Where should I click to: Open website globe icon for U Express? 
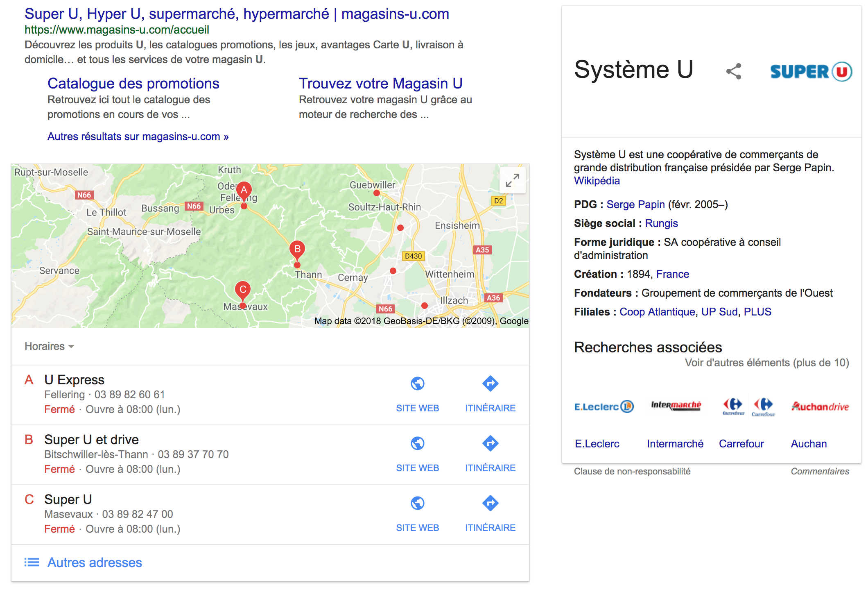(x=417, y=384)
